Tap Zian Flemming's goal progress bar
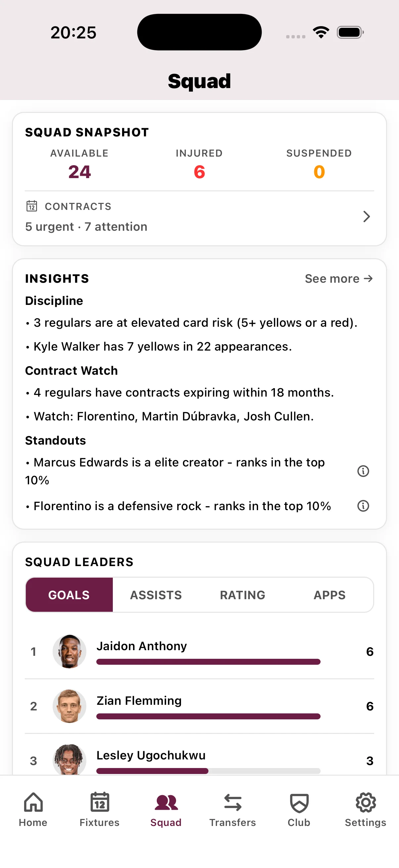 pyautogui.click(x=208, y=716)
